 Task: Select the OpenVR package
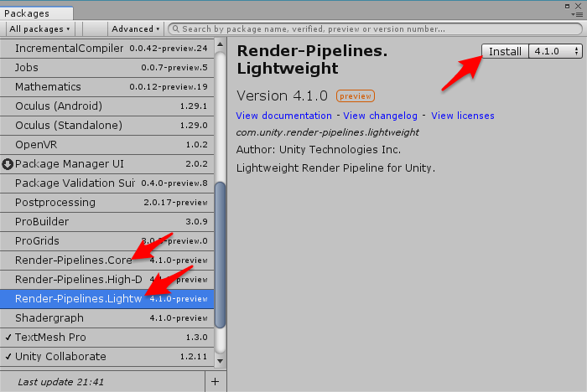click(107, 145)
